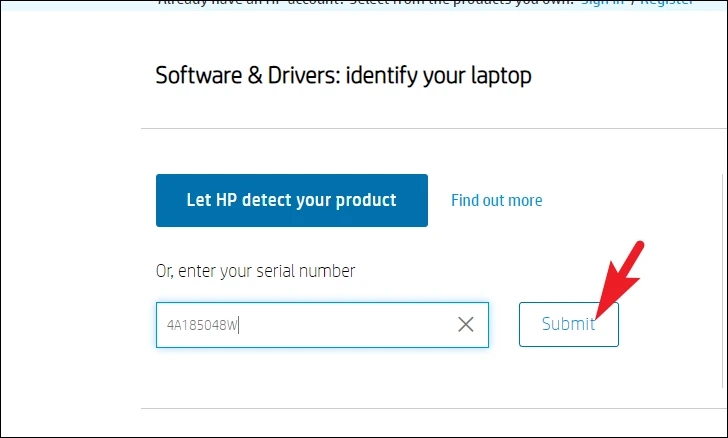Click empty space in the serial number box
The height and width of the screenshot is (438, 728).
point(348,325)
